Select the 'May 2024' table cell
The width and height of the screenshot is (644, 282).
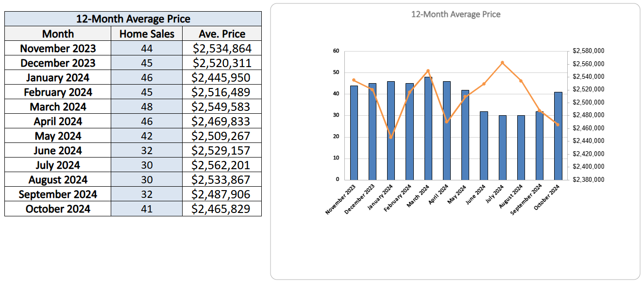pyautogui.click(x=58, y=136)
